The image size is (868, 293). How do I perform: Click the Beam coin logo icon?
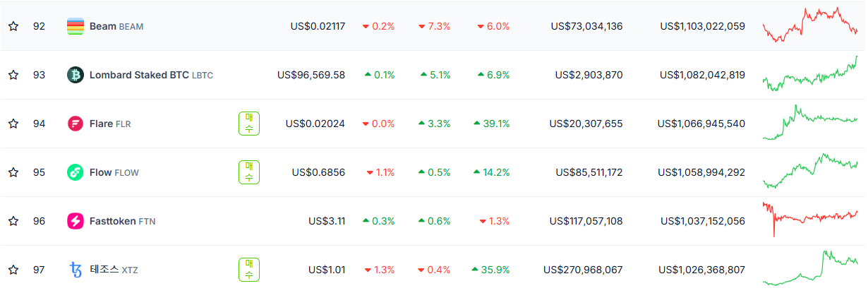tap(76, 26)
